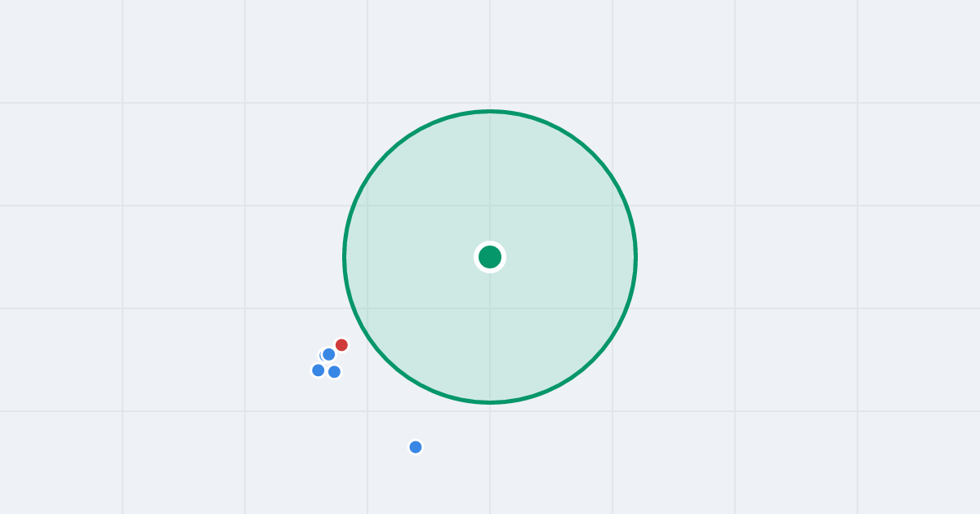Pick the leftmost blue marker in the cluster
The width and height of the screenshot is (980, 514).
pyautogui.click(x=318, y=370)
